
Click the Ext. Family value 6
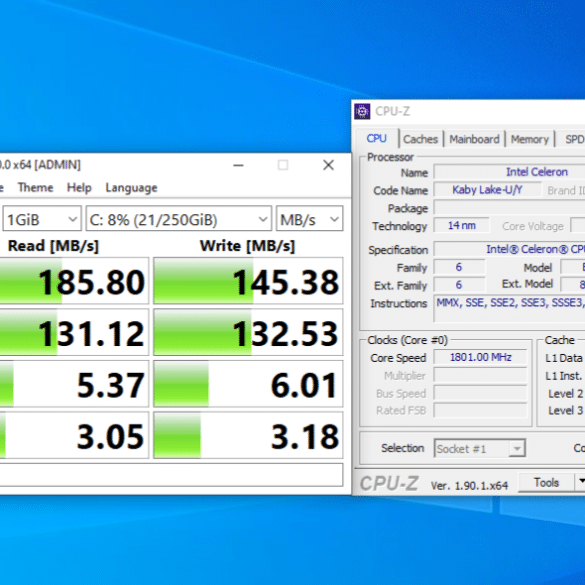459,285
